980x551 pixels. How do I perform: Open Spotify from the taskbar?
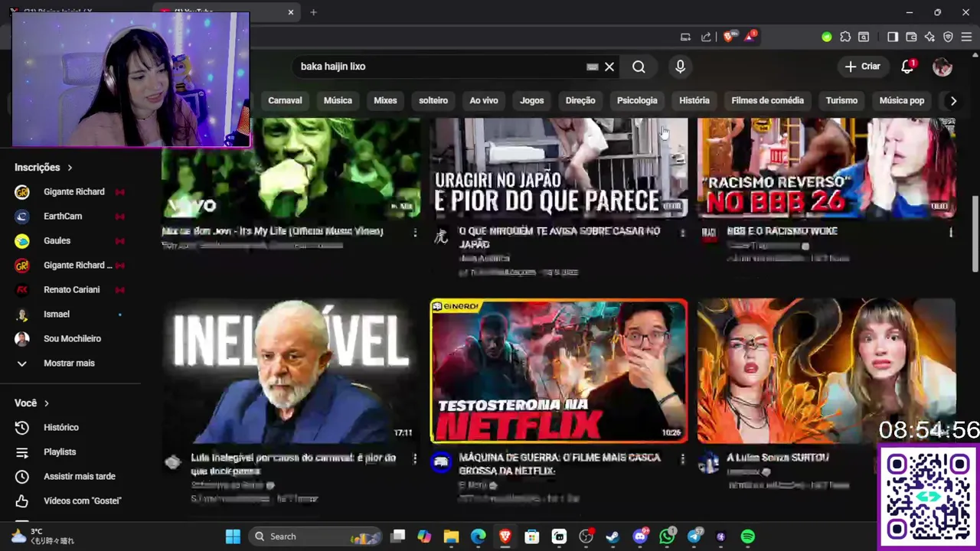pos(748,536)
